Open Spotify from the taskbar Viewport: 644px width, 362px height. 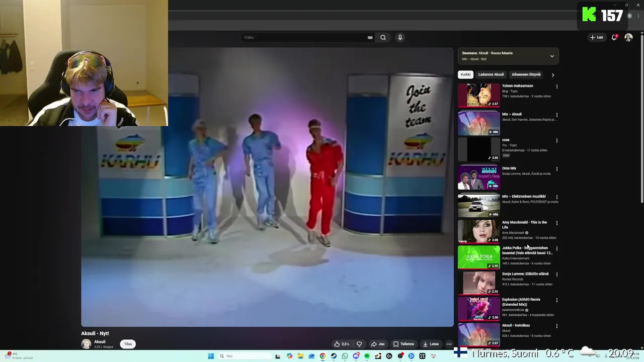click(367, 356)
